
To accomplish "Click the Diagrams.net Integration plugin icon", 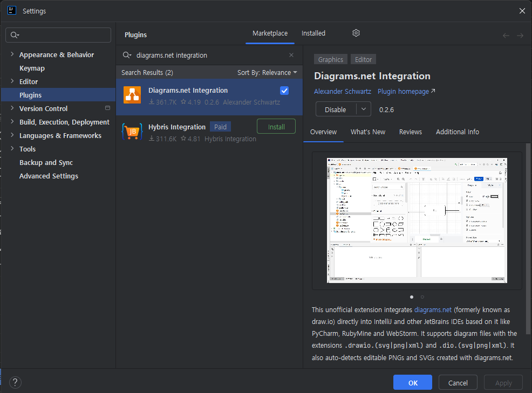I will point(132,94).
